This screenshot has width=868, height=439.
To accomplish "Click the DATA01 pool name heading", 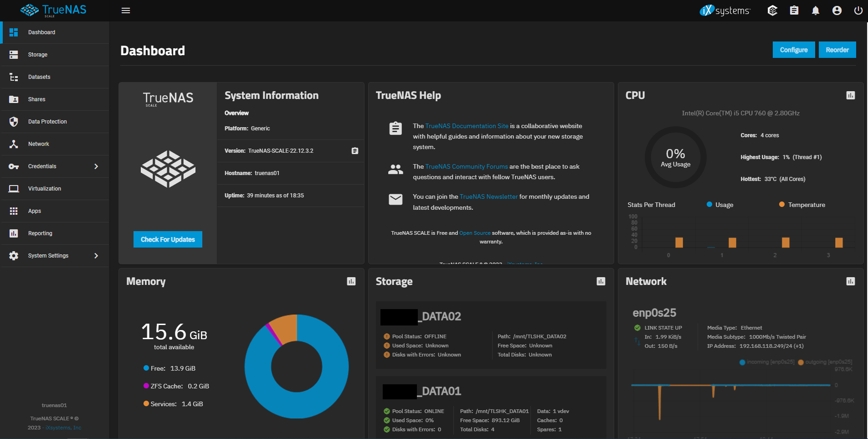I will coord(422,392).
